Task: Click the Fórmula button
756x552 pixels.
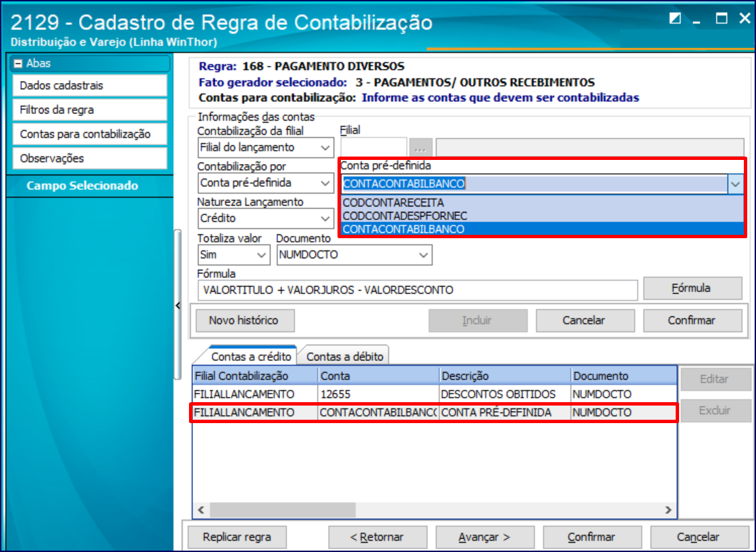Action: coord(693,288)
